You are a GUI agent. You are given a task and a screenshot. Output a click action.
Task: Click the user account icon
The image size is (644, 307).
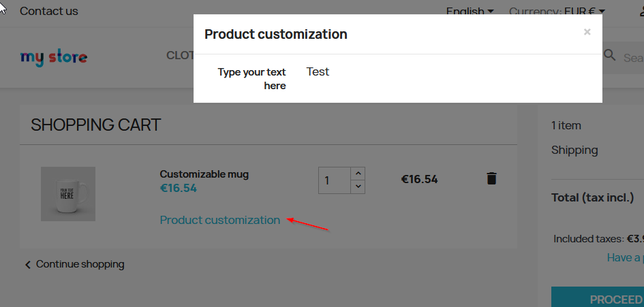point(640,11)
